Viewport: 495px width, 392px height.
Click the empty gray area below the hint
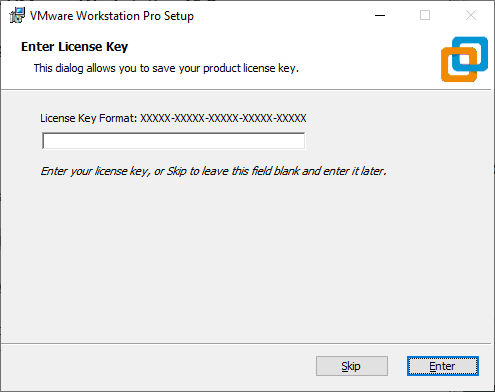point(247,260)
